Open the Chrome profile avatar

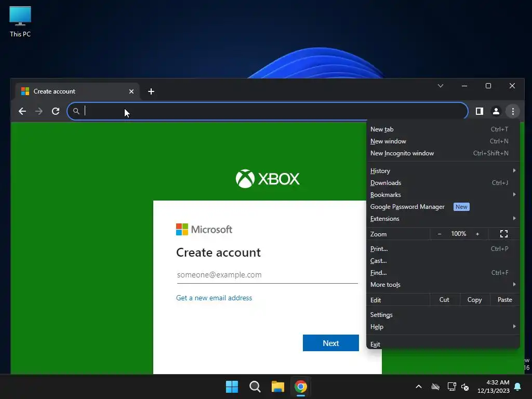496,111
